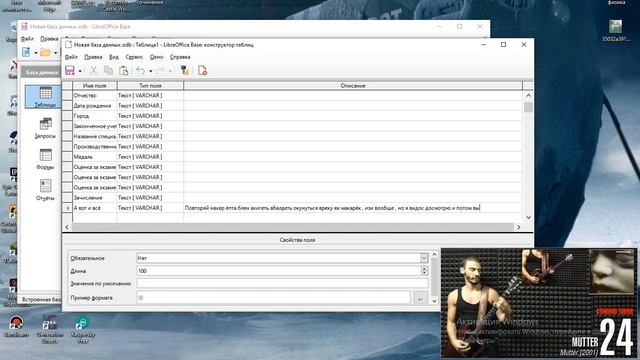Open the Правка menu in the background Base window
Viewport: 640px width, 360px height.
(49, 39)
